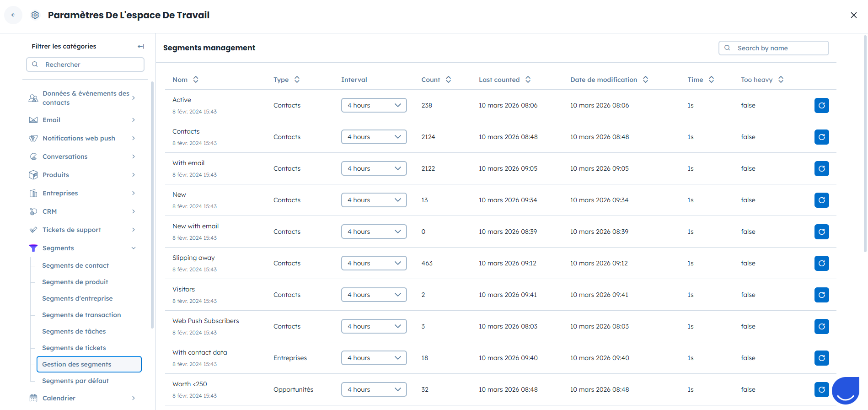Change interval for New with email
This screenshot has width=868, height=410.
pos(374,232)
